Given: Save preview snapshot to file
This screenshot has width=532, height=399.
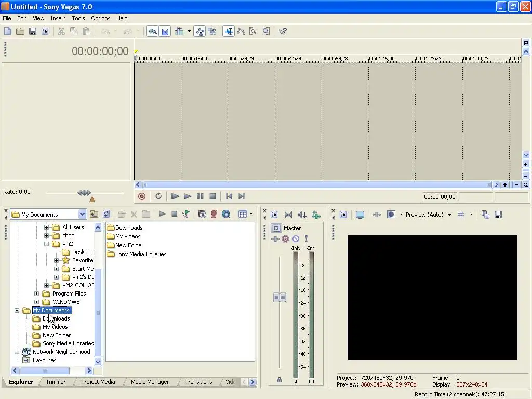Looking at the screenshot, I should tap(498, 215).
